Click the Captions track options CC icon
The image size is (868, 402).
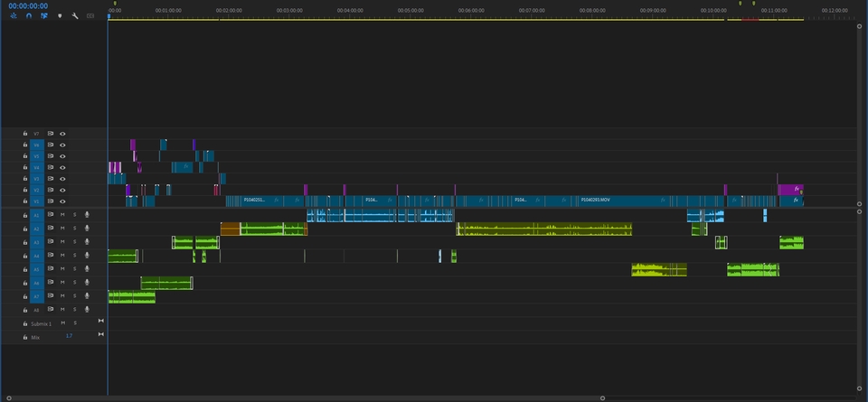(x=90, y=16)
